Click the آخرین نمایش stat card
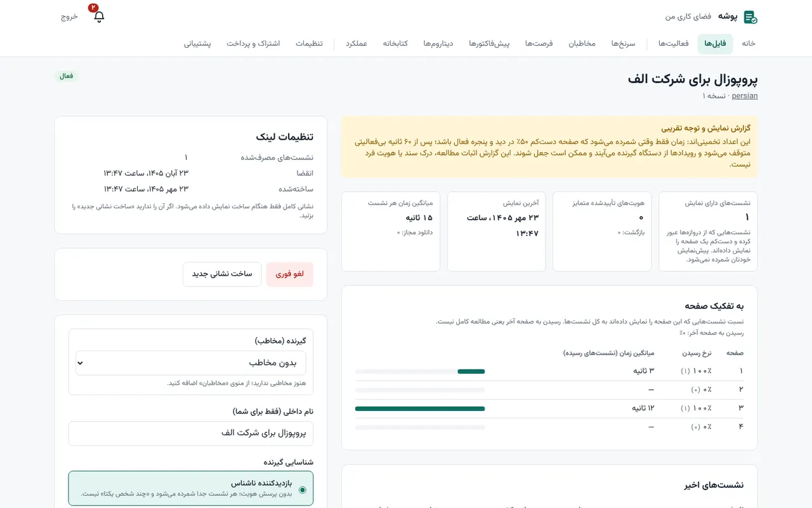812x508 pixels. point(496,232)
